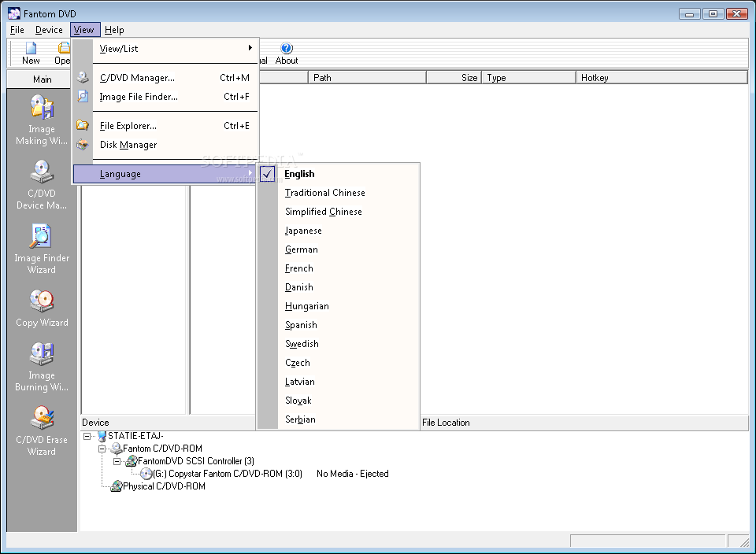Choose File Explorer... menu item
This screenshot has height=554, width=756.
[x=165, y=126]
